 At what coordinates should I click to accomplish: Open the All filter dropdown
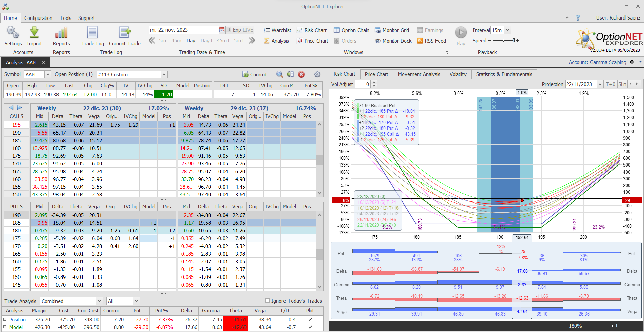(136, 301)
